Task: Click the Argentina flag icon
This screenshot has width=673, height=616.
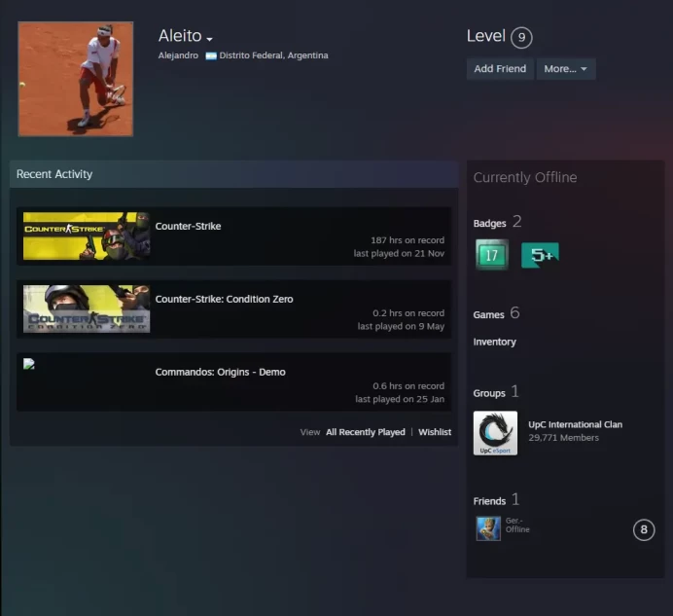Action: (211, 55)
